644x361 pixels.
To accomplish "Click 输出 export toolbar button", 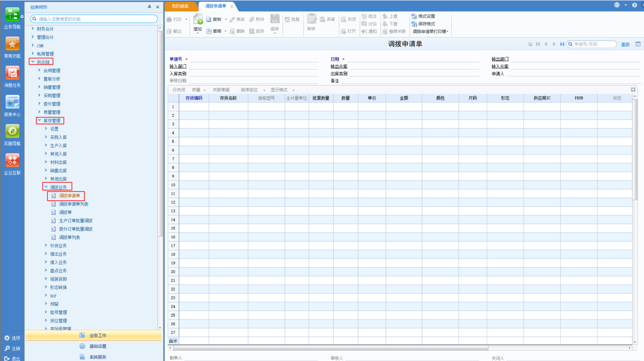I will 174,31.
